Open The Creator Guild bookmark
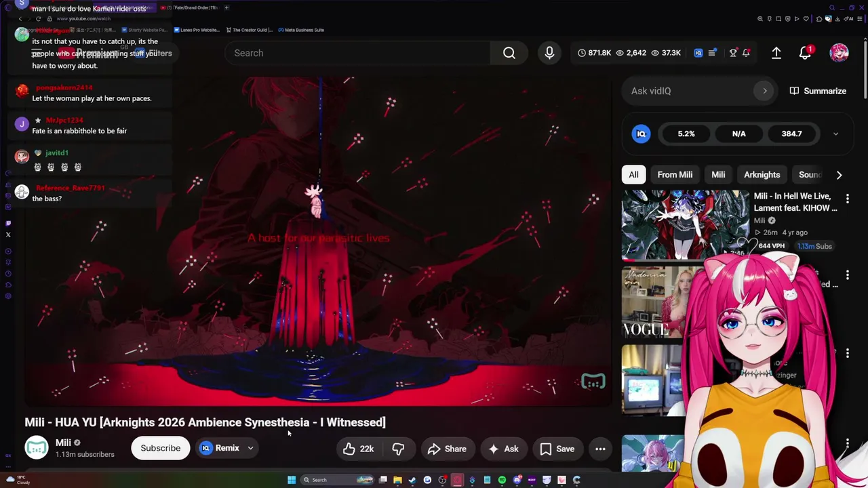 (249, 30)
